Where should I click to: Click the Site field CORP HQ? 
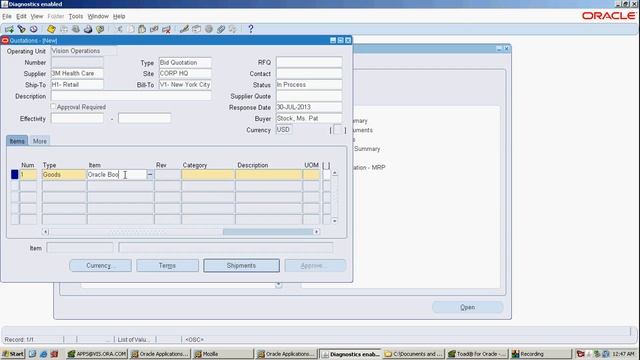185,73
